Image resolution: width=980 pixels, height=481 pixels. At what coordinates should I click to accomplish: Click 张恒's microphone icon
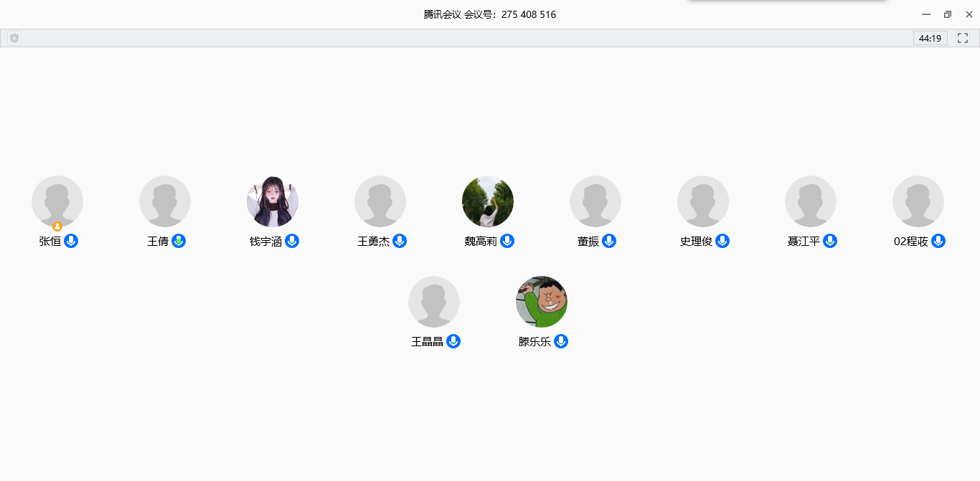click(71, 241)
